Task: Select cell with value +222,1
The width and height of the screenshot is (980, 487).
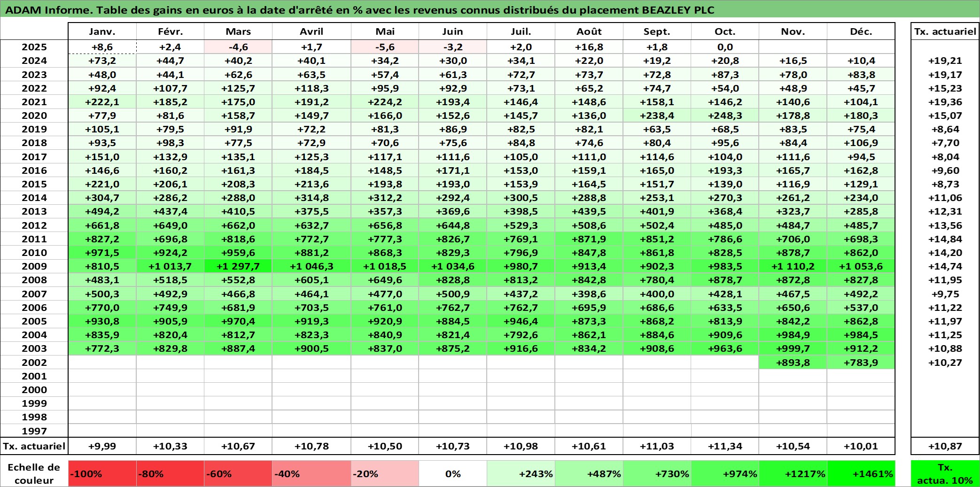Action: (x=102, y=102)
